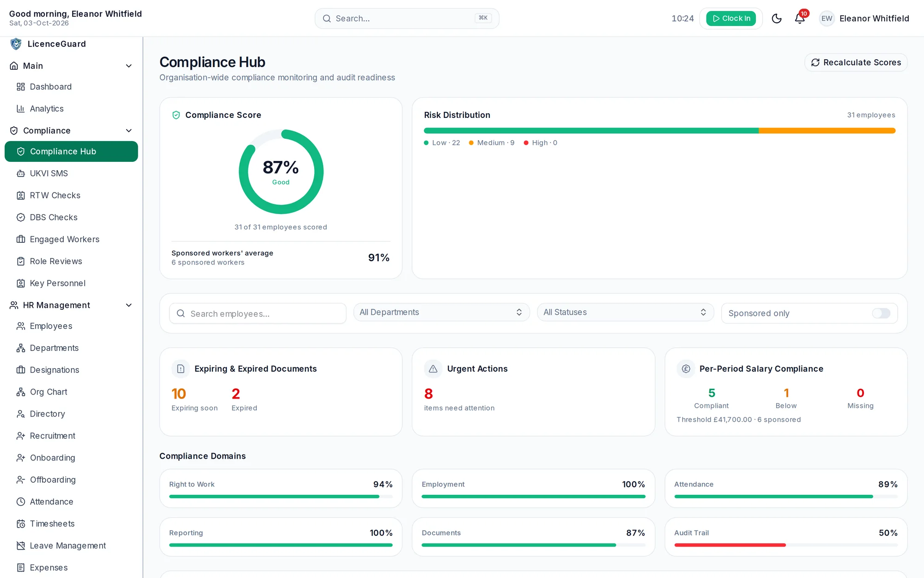Click the global Search field
Image resolution: width=924 pixels, height=578 pixels.
pos(407,18)
